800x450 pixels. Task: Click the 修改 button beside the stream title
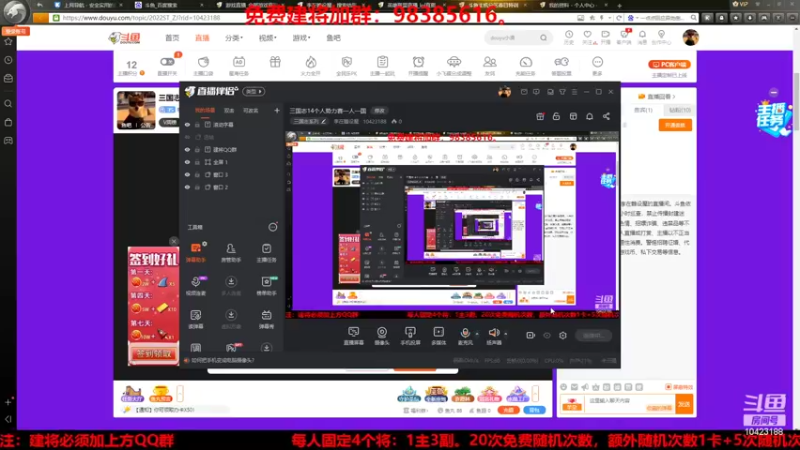[379, 111]
